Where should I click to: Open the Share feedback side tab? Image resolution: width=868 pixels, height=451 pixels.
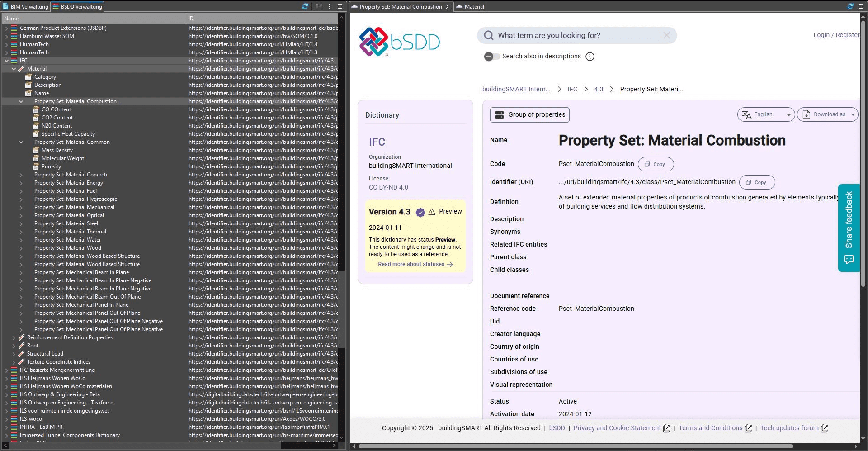pyautogui.click(x=849, y=228)
